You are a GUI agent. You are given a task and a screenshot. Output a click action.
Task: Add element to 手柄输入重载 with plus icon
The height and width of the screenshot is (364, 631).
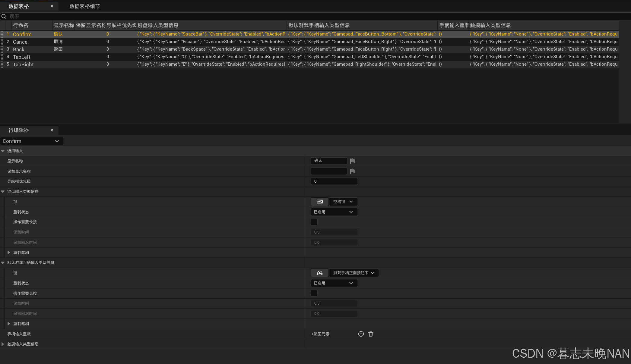[x=361, y=334]
